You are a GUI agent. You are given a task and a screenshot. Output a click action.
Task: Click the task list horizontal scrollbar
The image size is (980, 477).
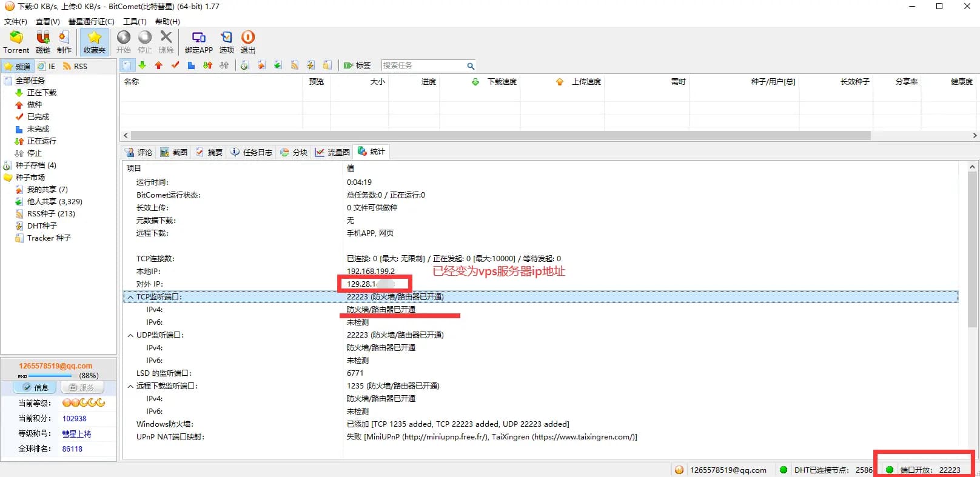pyautogui.click(x=501, y=135)
